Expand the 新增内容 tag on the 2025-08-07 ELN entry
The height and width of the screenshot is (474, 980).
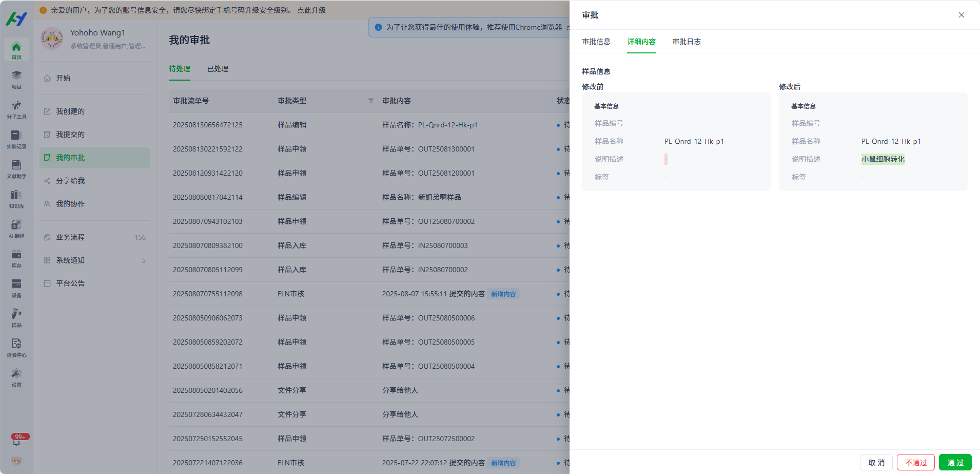coord(503,293)
